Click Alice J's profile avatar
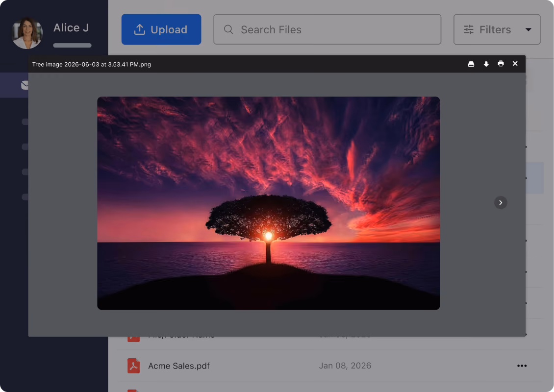 coord(27,33)
